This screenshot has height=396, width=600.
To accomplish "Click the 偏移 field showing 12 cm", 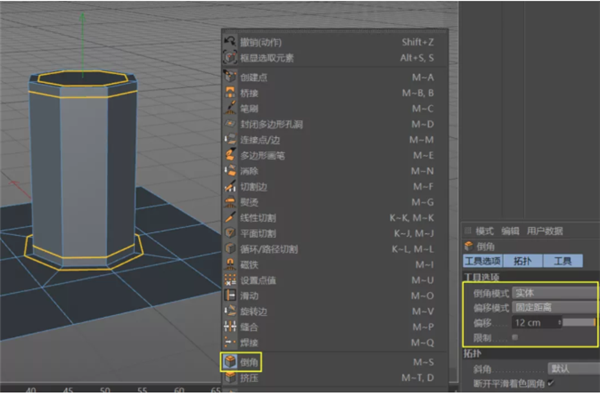I will [535, 323].
